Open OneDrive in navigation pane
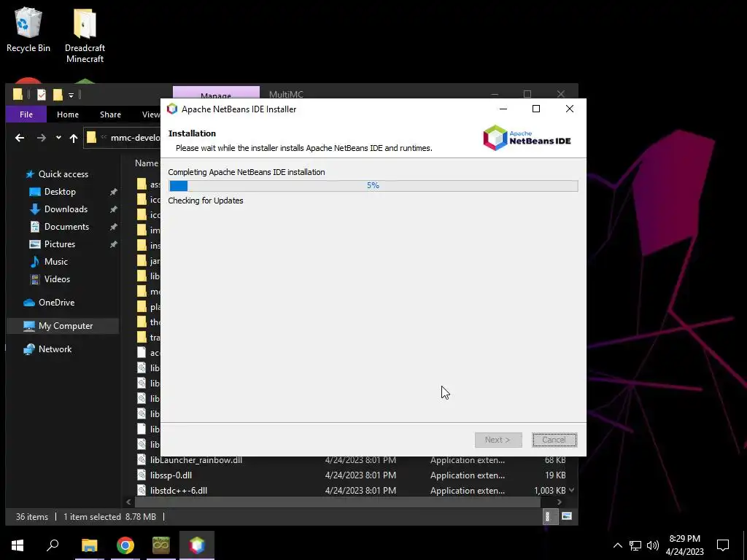Screen dimensions: 747x560 coord(55,303)
